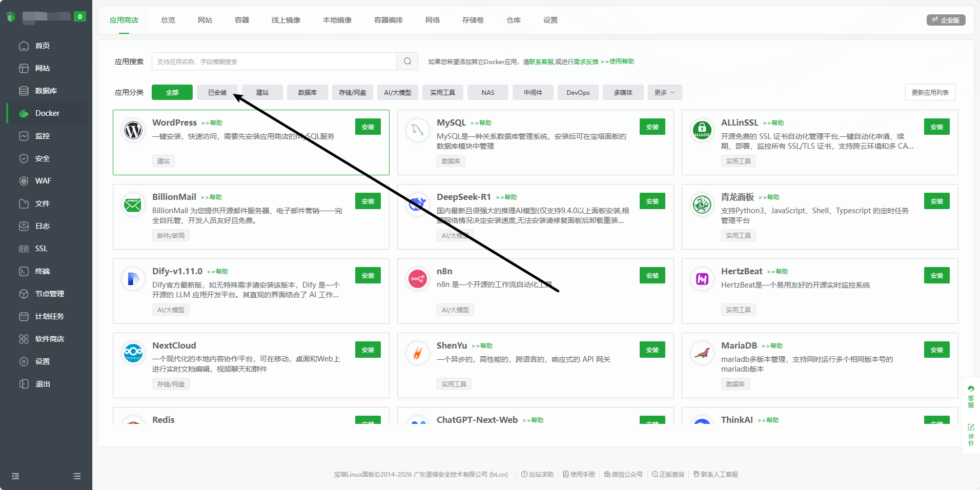The image size is (980, 490).
Task: Install the HertzBeat app
Action: [x=937, y=275]
